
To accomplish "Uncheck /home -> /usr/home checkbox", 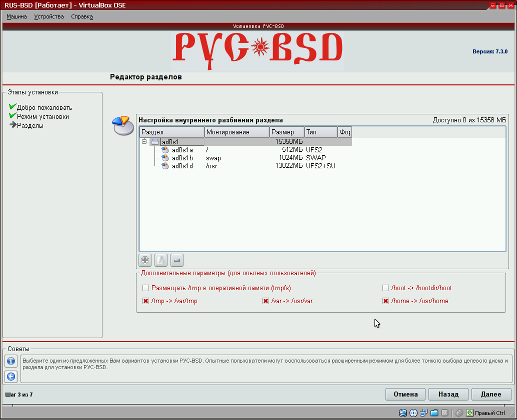I will (x=385, y=301).
